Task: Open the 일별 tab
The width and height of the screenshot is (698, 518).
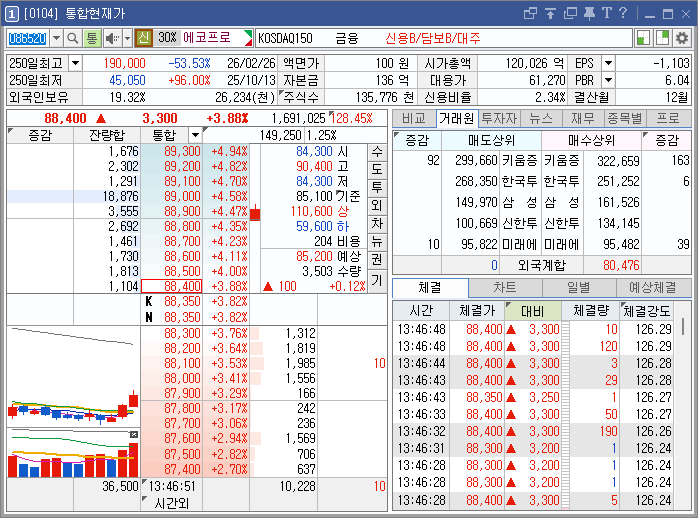Action: point(579,288)
